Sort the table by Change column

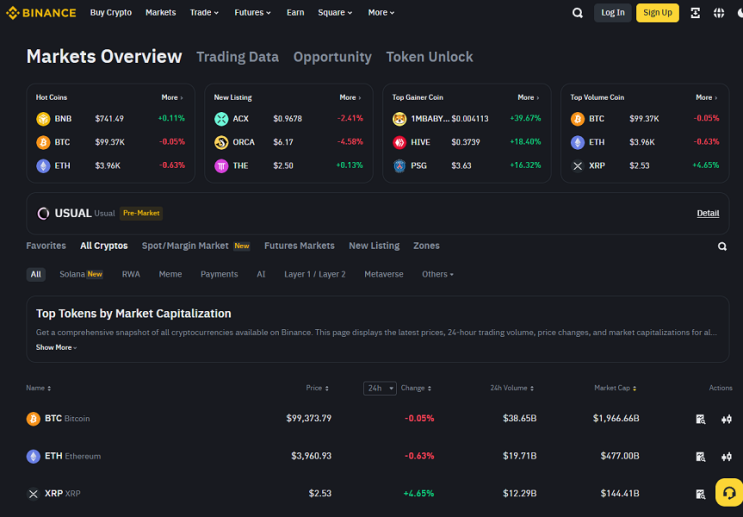(416, 388)
